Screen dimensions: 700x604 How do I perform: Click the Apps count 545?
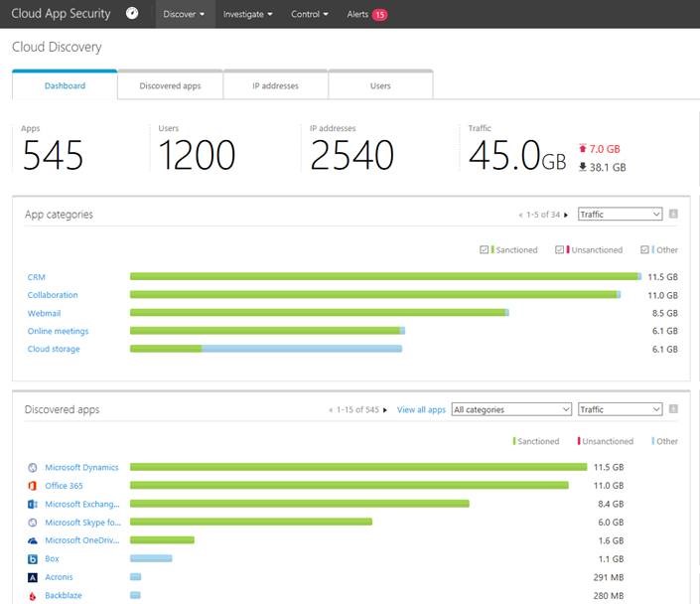coord(53,155)
